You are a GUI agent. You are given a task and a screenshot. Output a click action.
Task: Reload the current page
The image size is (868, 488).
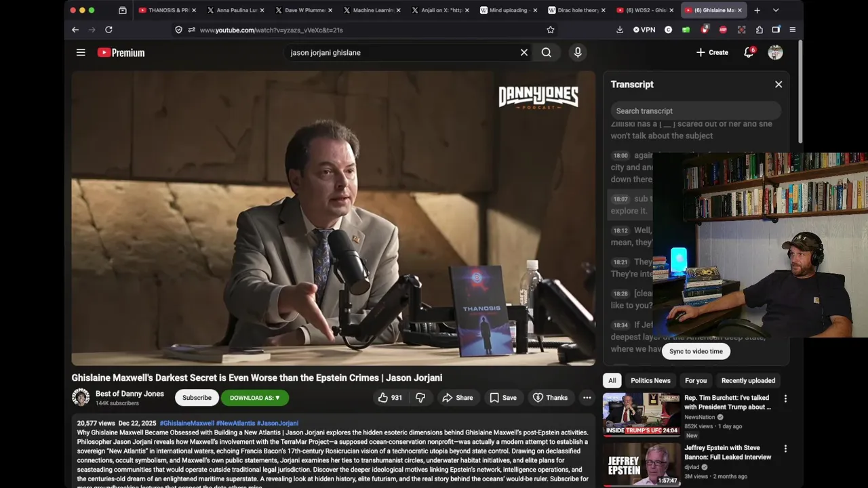[x=108, y=30]
